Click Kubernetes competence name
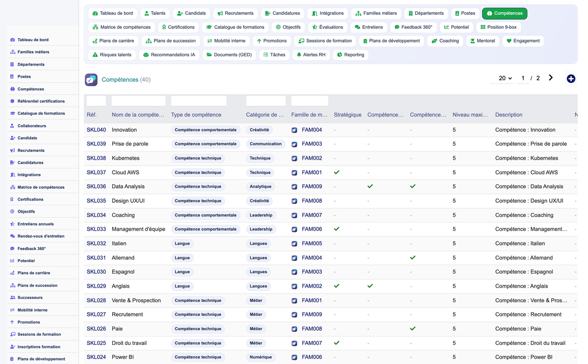 (x=125, y=158)
